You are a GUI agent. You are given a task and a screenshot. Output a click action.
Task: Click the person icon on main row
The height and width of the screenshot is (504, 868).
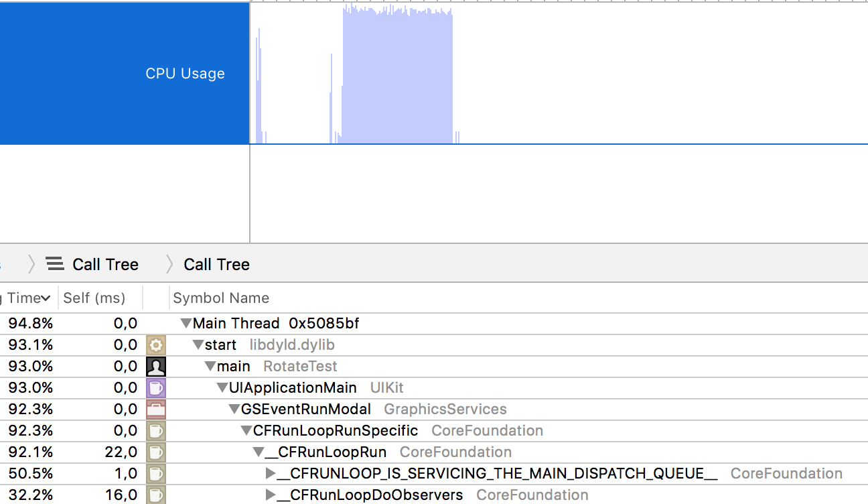[156, 367]
